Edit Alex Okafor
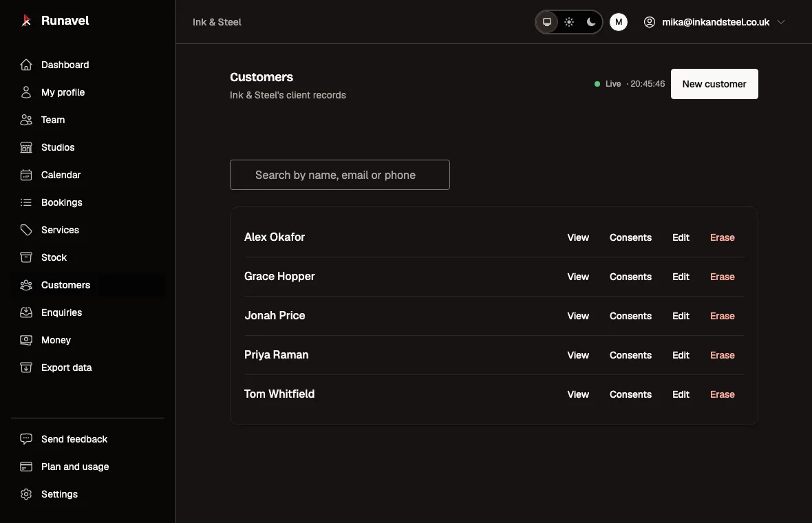 click(x=681, y=237)
